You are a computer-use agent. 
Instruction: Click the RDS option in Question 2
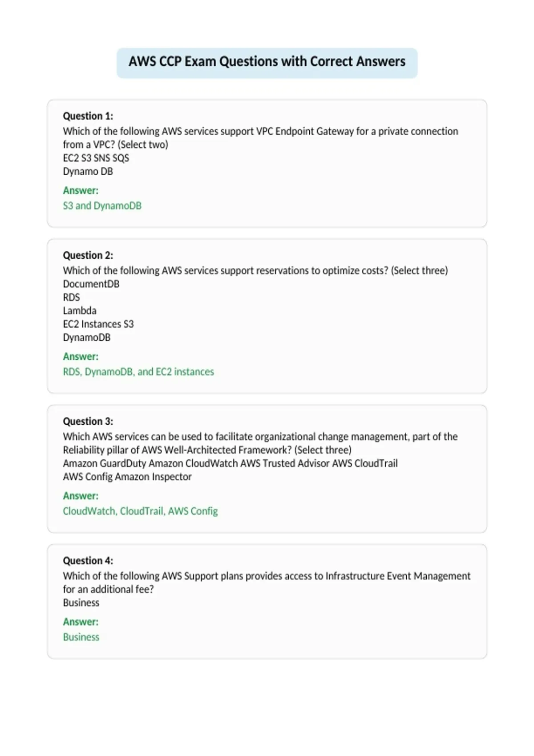pyautogui.click(x=71, y=298)
